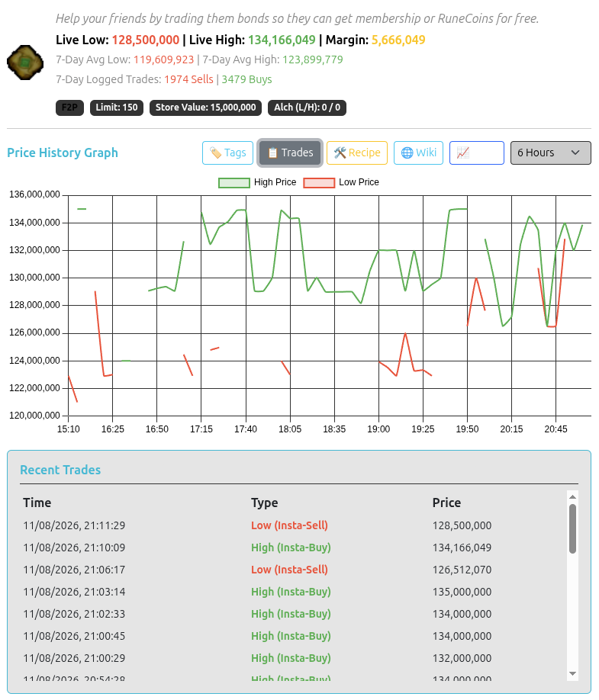The width and height of the screenshot is (599, 700).
Task: Click the 3479 Buys text
Action: click(247, 79)
